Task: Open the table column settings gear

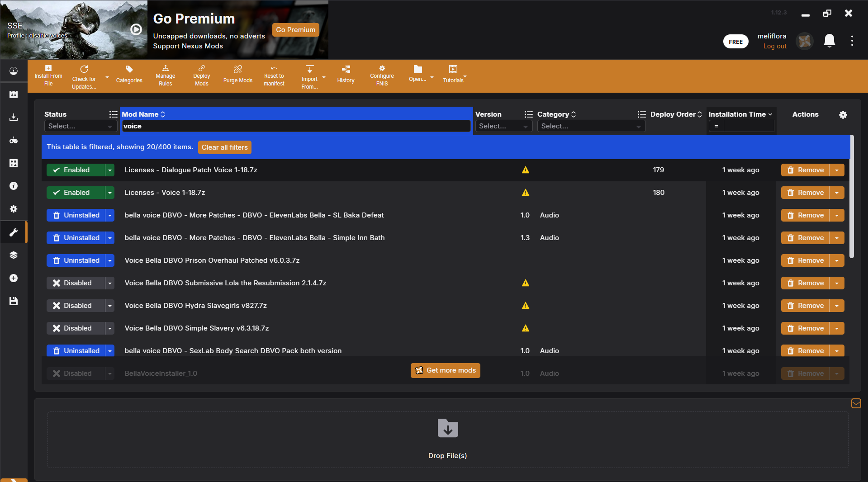Action: (843, 115)
